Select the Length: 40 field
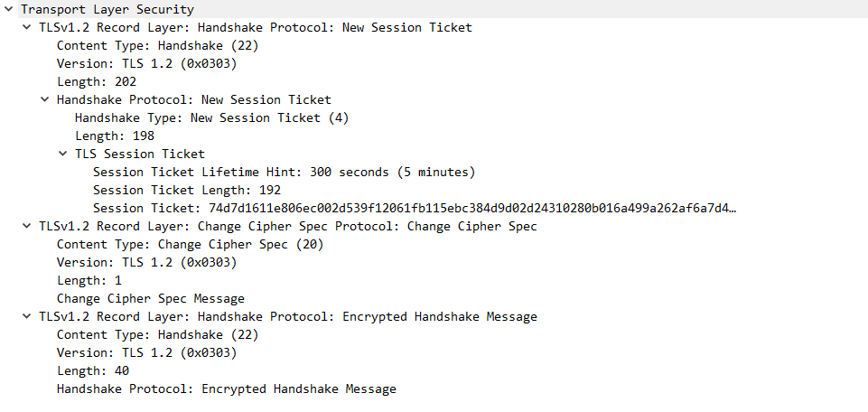 coord(93,371)
